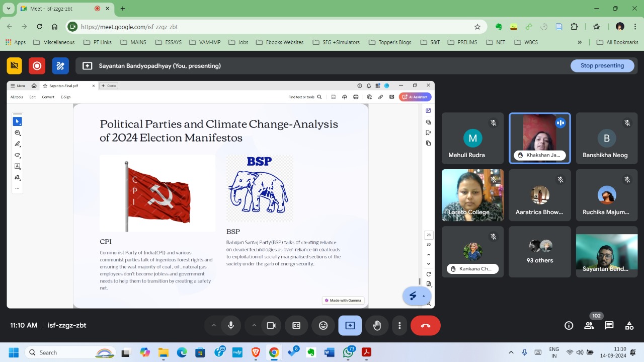Open the 93 others participant tile

(x=539, y=252)
